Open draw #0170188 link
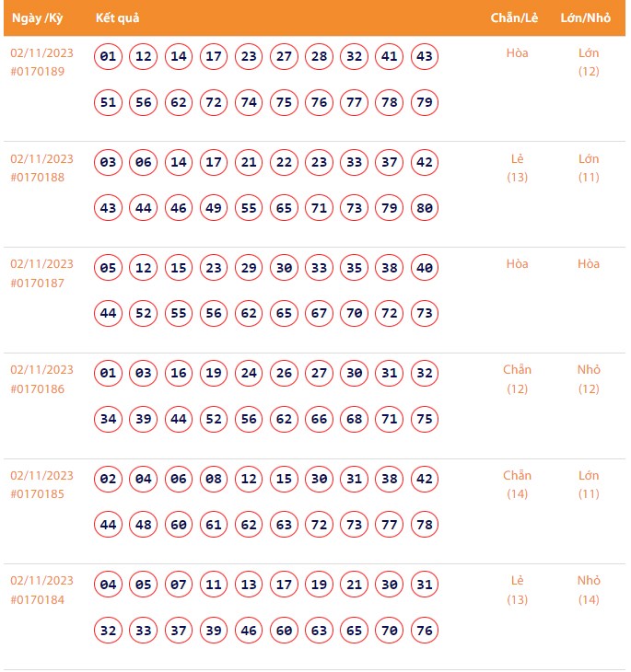631x672 pixels. [38, 177]
